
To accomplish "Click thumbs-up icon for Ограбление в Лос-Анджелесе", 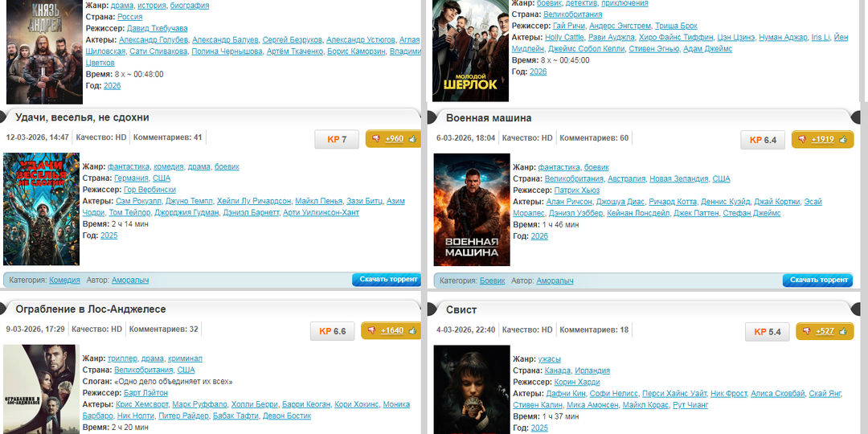I will pos(412,330).
